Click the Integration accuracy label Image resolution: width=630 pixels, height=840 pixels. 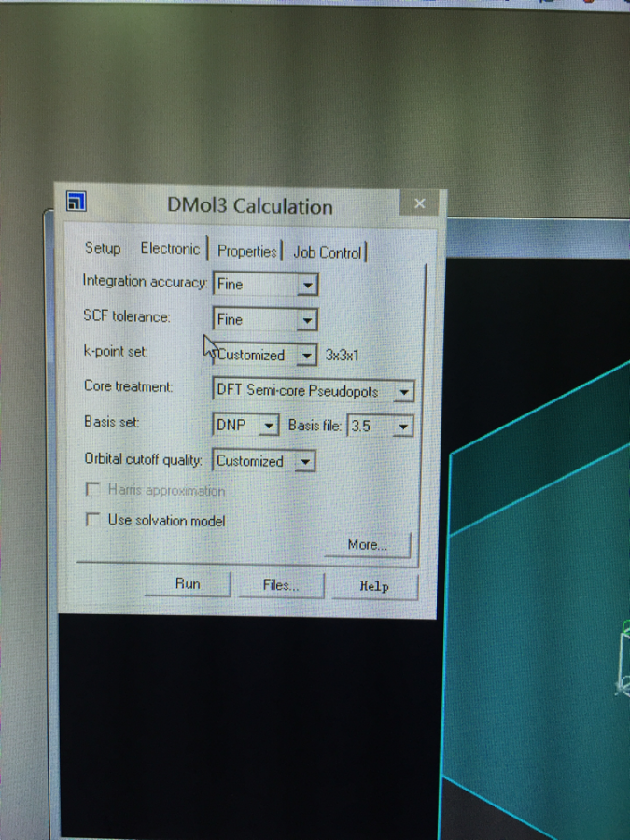145,281
